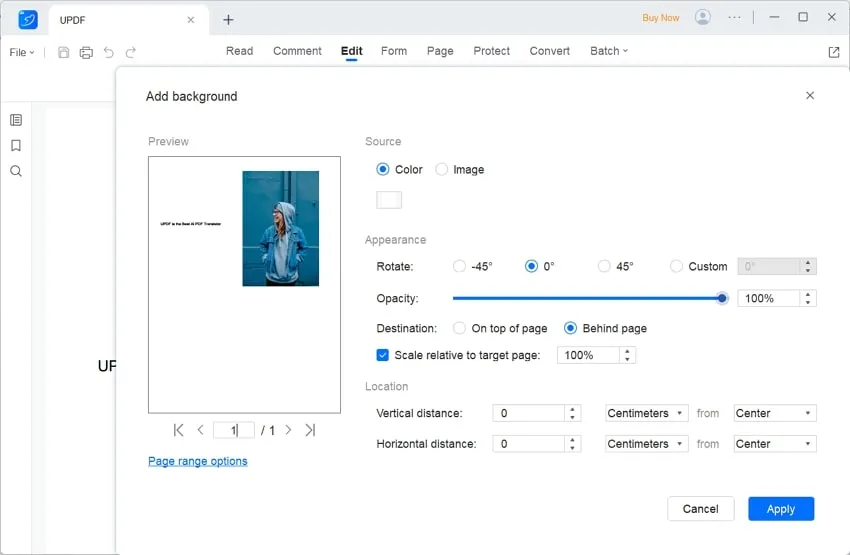Viewport: 850px width, 555px height.
Task: Switch to the Form tab
Action: click(394, 51)
